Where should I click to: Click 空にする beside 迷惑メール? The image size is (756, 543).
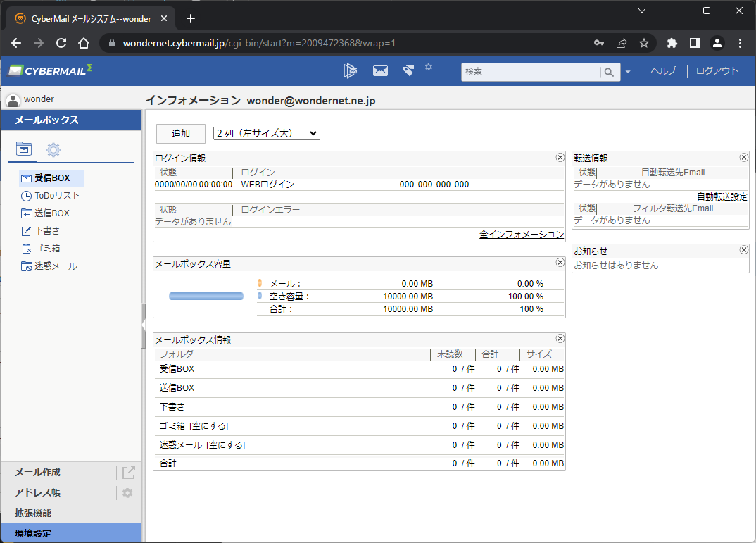(x=226, y=445)
